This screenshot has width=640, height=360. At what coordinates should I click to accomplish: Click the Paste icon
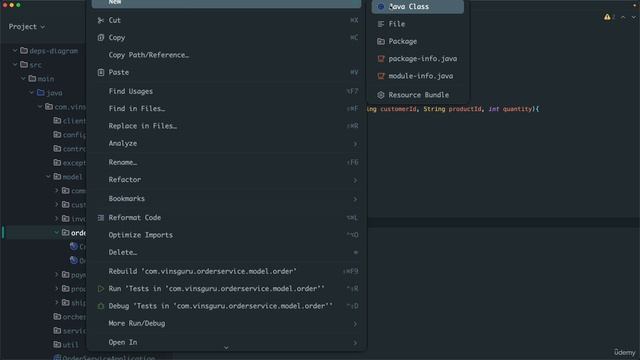tap(101, 72)
